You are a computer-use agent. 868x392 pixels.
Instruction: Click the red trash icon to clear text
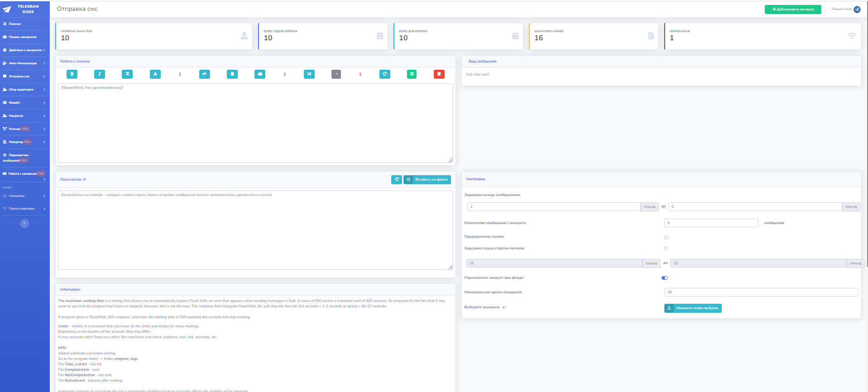click(x=439, y=74)
